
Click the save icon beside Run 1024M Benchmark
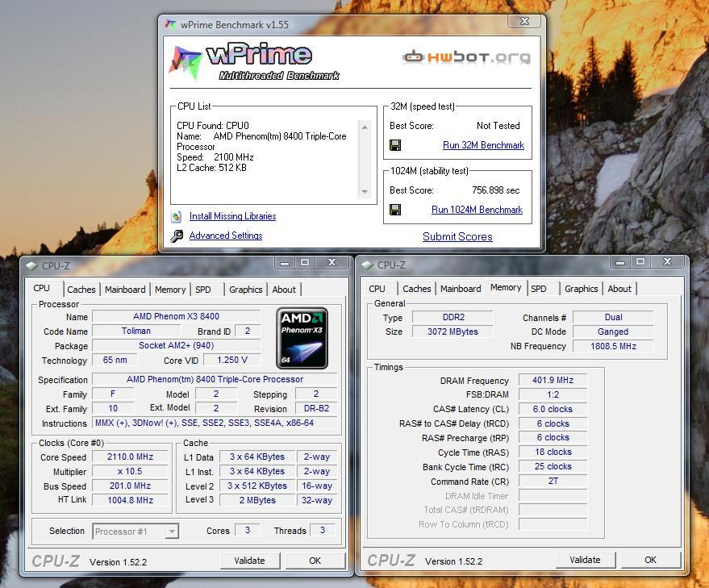point(395,210)
